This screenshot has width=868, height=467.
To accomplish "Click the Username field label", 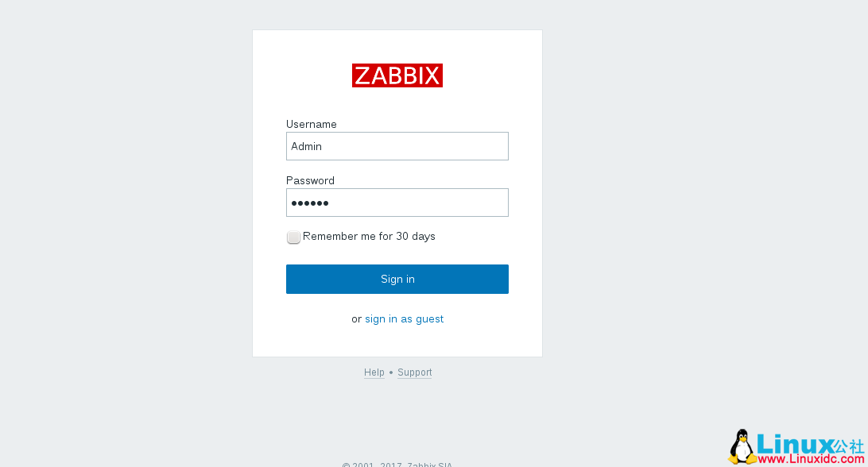I will [312, 124].
